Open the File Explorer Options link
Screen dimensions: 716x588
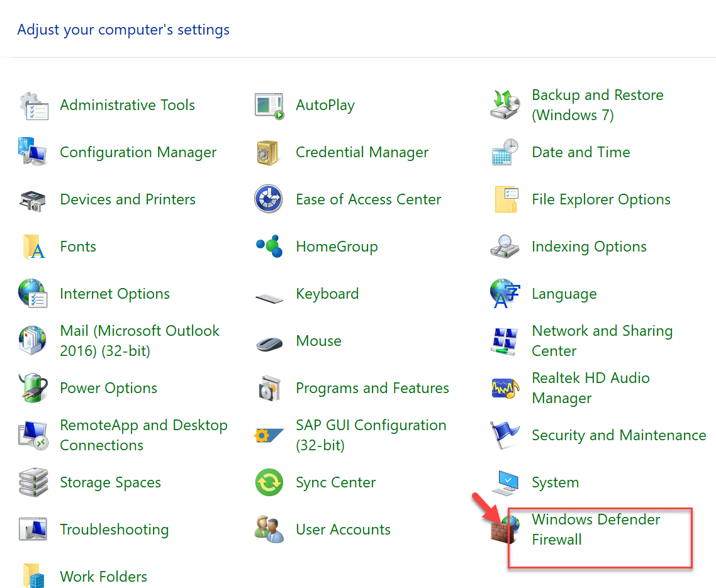pos(601,199)
